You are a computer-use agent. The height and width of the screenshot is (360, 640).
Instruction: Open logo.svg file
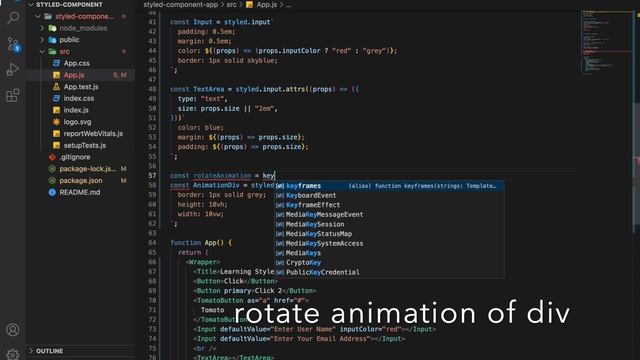coord(77,122)
